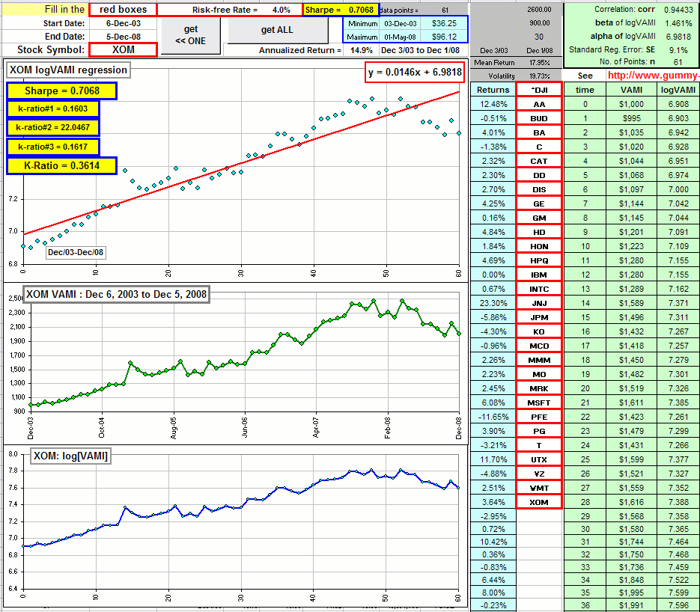Select the 23.30% returns cell

tap(493, 303)
